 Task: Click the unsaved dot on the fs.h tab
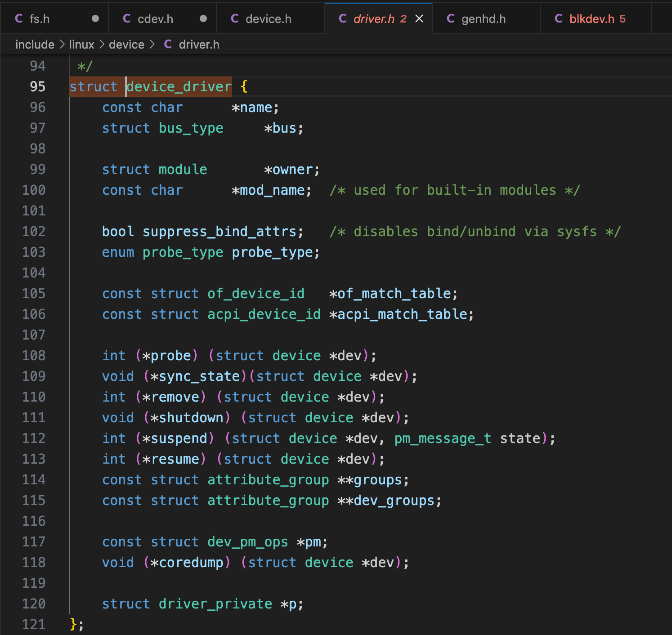tap(95, 18)
